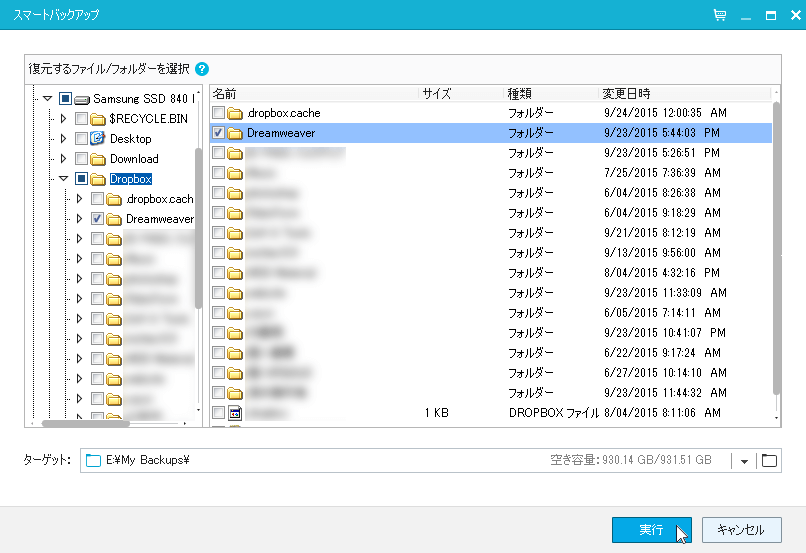Sort the list by 名前 column header
Image resolution: width=806 pixels, height=553 pixels.
[x=314, y=94]
